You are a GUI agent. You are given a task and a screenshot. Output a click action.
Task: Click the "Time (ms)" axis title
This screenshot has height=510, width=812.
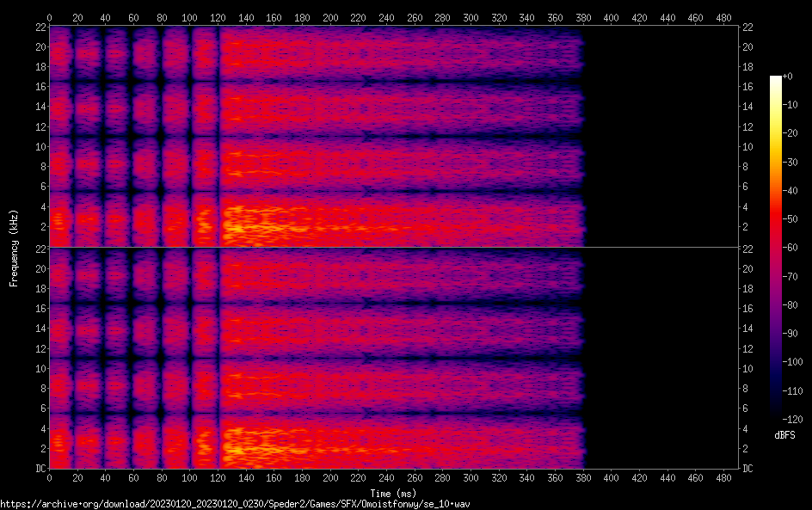pyautogui.click(x=393, y=493)
